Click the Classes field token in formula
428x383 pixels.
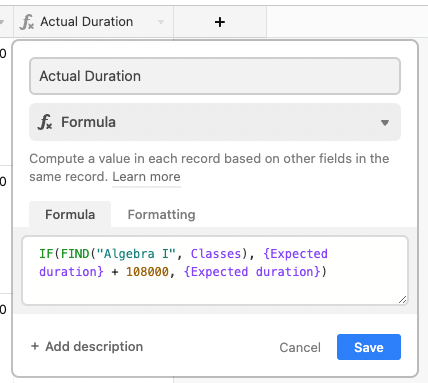216,254
